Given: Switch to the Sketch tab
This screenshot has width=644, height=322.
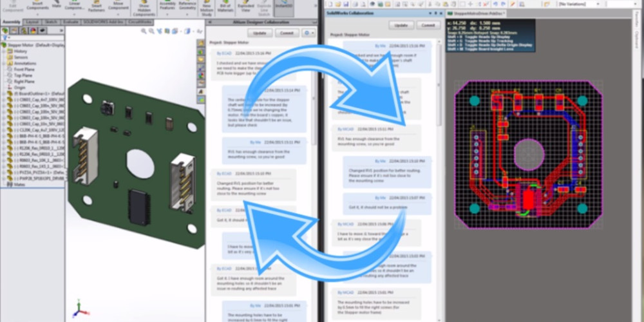Looking at the screenshot, I should click(x=50, y=22).
